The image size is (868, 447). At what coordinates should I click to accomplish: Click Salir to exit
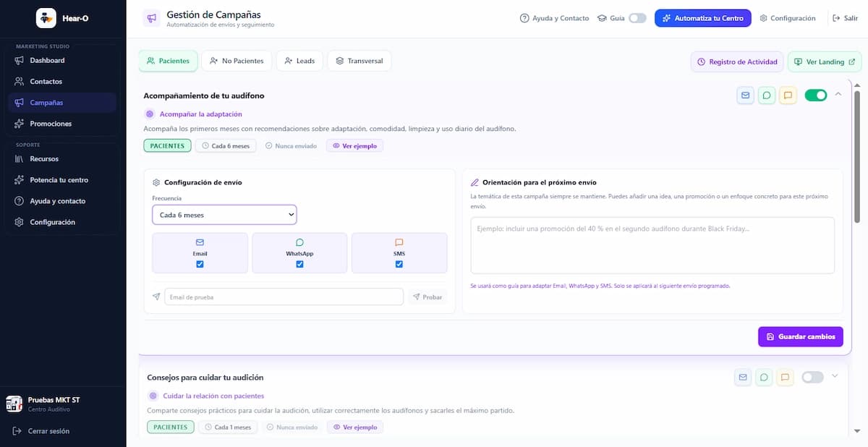[845, 18]
